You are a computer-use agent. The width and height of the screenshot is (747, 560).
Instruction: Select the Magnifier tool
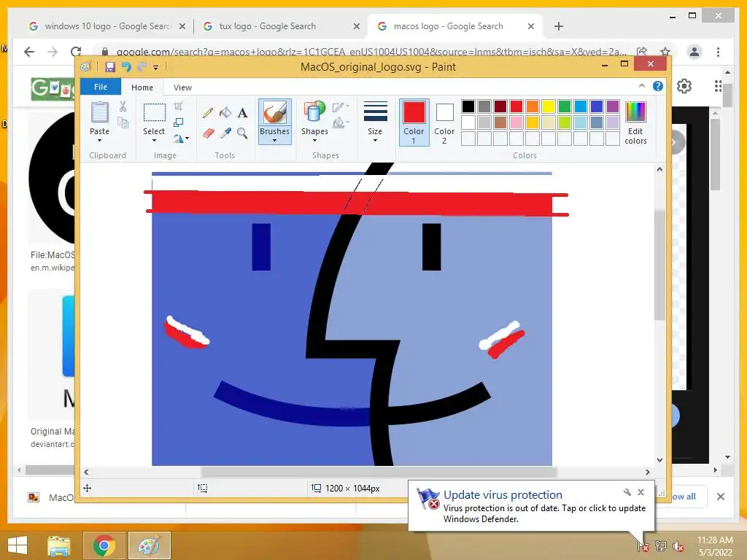pos(242,133)
